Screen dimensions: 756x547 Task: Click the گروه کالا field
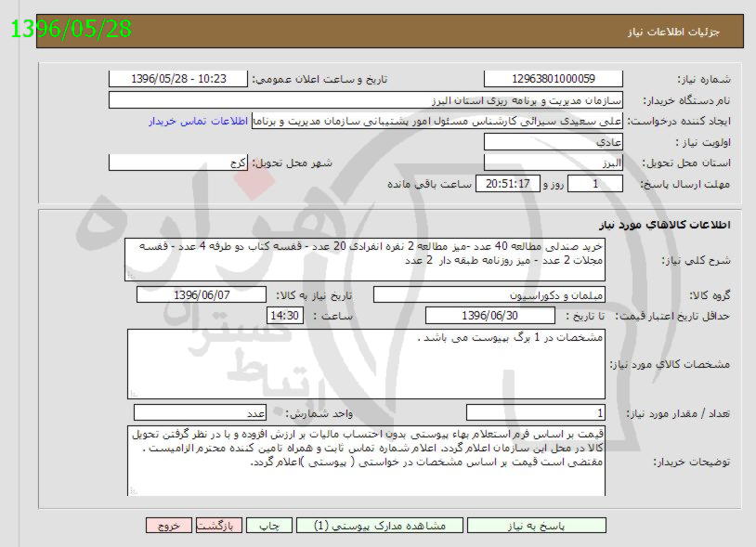tap(489, 294)
